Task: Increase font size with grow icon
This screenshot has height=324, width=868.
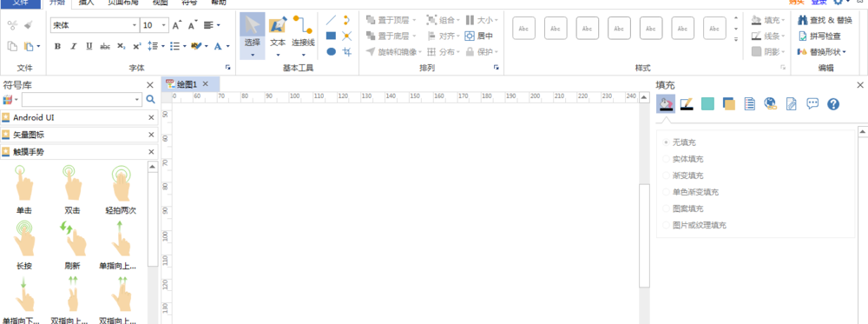Action: coord(177,25)
